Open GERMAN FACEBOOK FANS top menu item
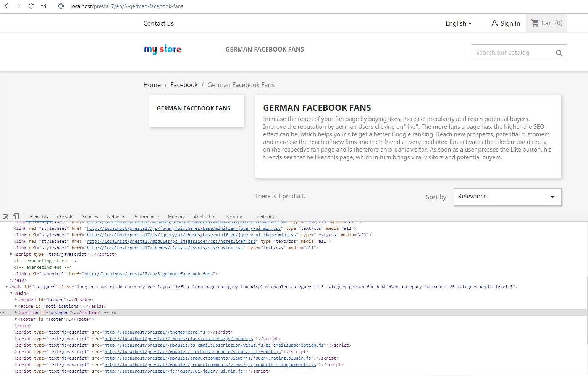This screenshot has width=588, height=376. coord(265,49)
